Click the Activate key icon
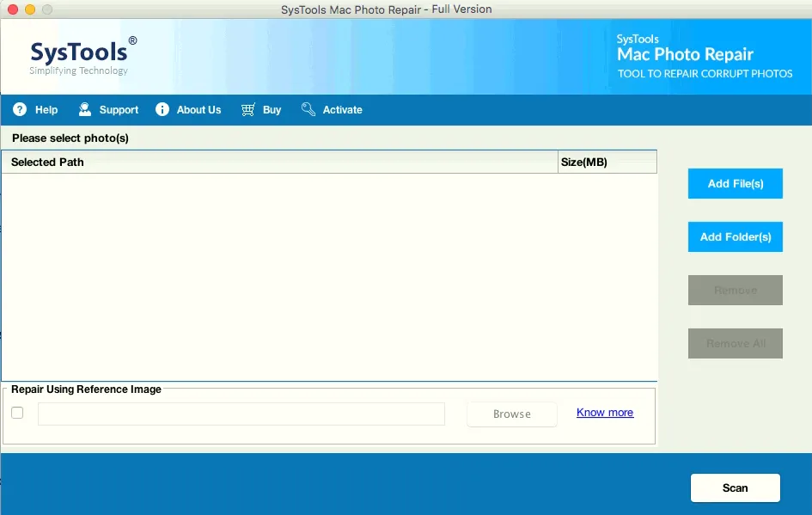Image resolution: width=812 pixels, height=515 pixels. pyautogui.click(x=308, y=109)
